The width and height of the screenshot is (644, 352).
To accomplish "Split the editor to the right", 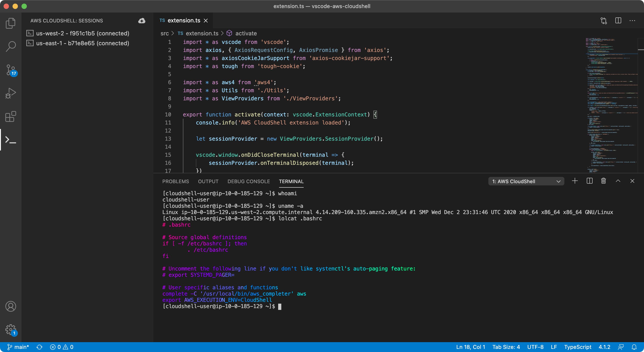I will pos(618,21).
